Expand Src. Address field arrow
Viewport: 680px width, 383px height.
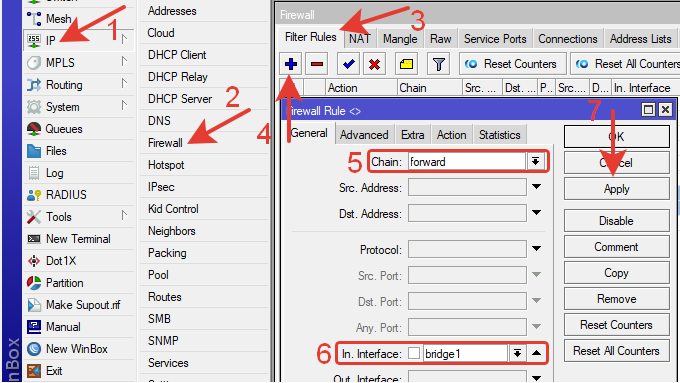[536, 187]
